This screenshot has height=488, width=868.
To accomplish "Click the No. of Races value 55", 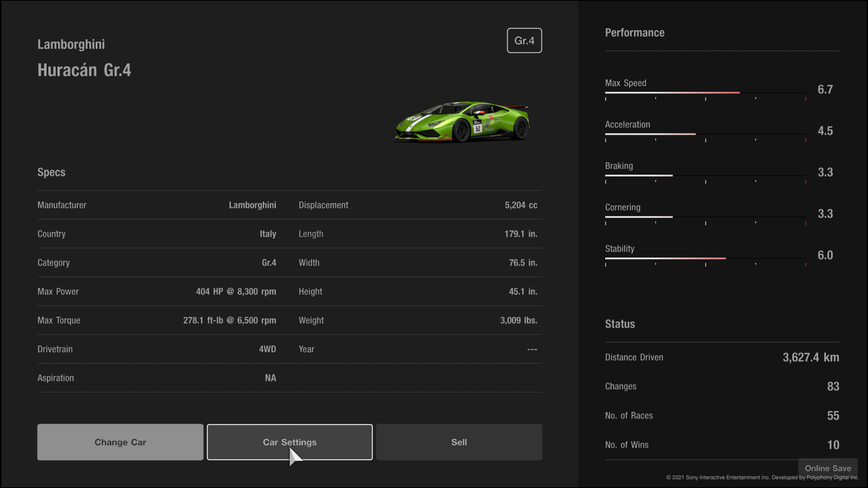I will tap(833, 416).
